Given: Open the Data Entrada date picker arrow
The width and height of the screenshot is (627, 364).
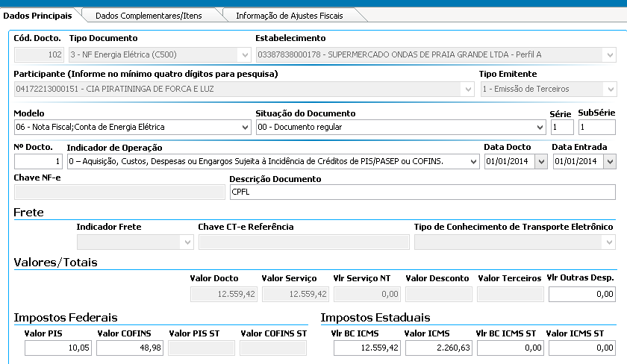Looking at the screenshot, I should [609, 162].
